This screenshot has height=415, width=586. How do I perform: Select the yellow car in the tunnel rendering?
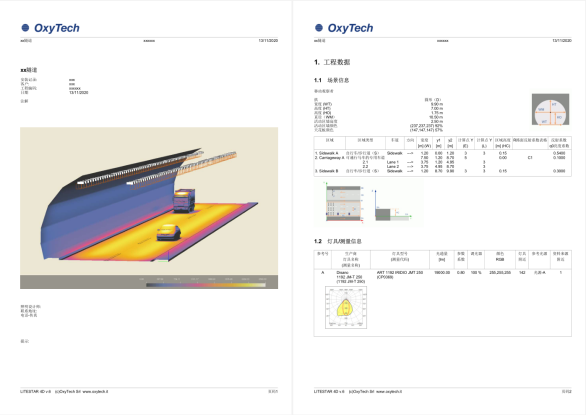169,232
